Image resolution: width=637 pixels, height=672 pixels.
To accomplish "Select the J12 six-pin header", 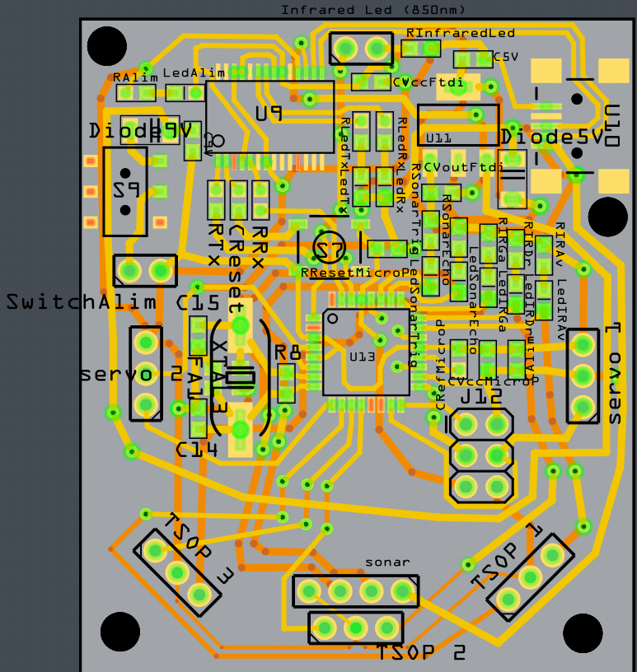I will click(x=481, y=455).
